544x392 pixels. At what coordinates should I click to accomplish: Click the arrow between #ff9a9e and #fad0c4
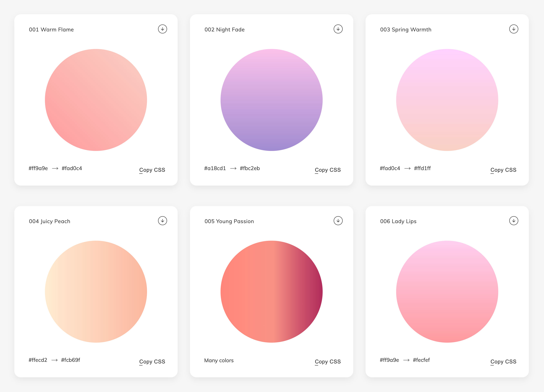tap(55, 168)
